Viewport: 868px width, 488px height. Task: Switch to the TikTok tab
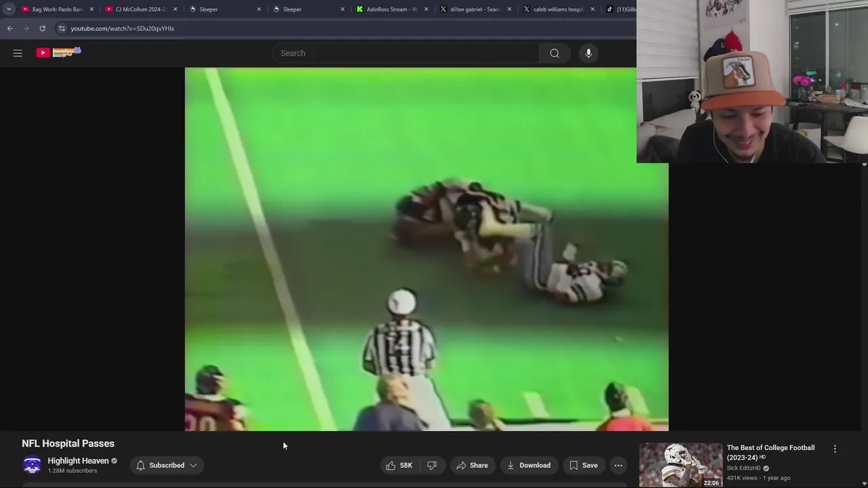(x=620, y=9)
